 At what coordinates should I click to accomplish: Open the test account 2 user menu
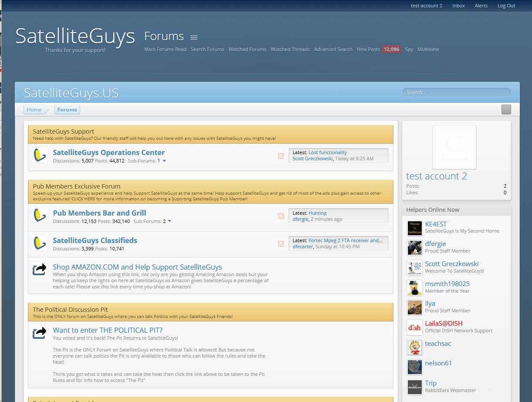pyautogui.click(x=426, y=6)
